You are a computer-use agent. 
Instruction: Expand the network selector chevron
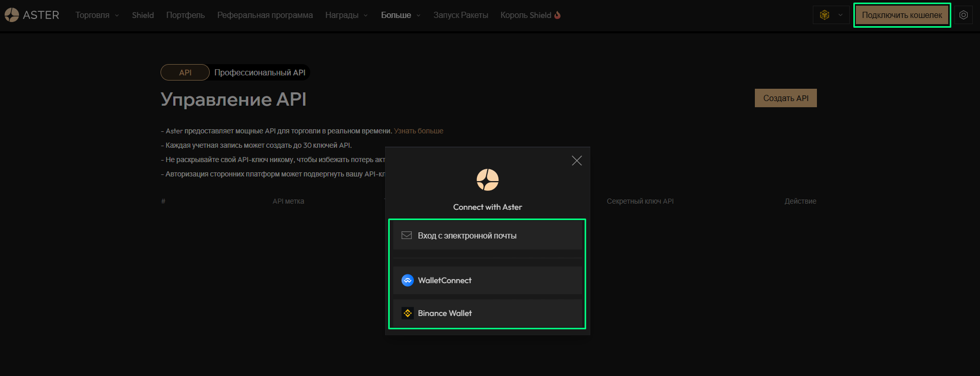coord(840,15)
